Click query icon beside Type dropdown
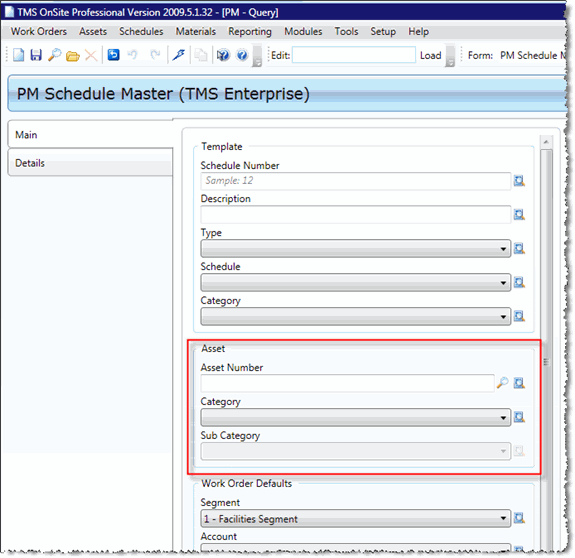575x558 pixels. click(519, 249)
